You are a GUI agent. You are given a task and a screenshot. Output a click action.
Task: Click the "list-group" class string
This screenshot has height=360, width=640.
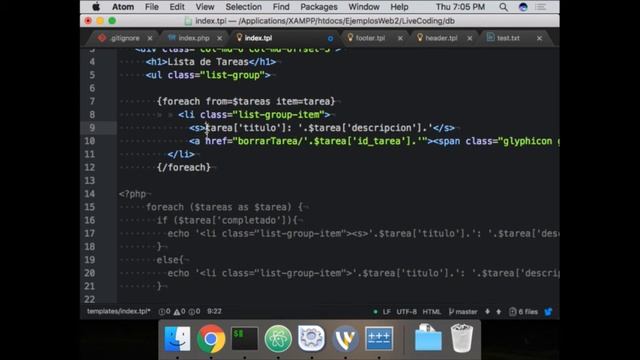[232, 75]
